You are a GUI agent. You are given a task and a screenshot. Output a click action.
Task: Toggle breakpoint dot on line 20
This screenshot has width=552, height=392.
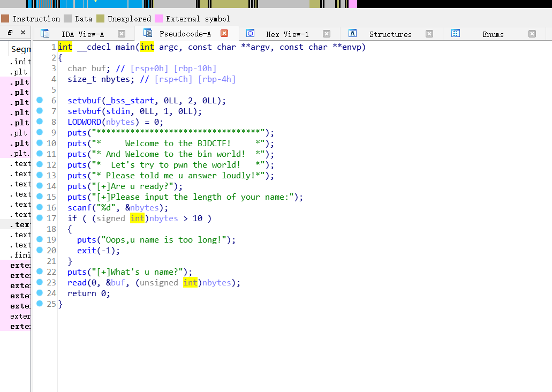(40, 250)
